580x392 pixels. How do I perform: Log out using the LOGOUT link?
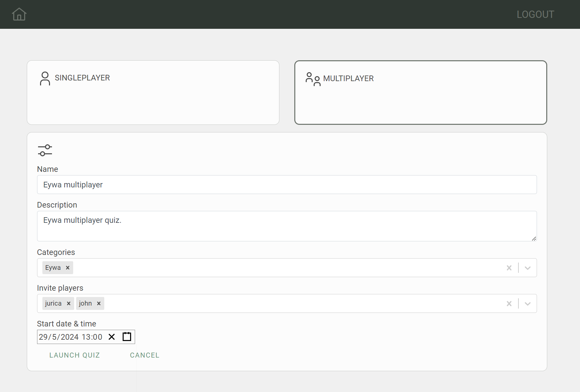tap(535, 15)
